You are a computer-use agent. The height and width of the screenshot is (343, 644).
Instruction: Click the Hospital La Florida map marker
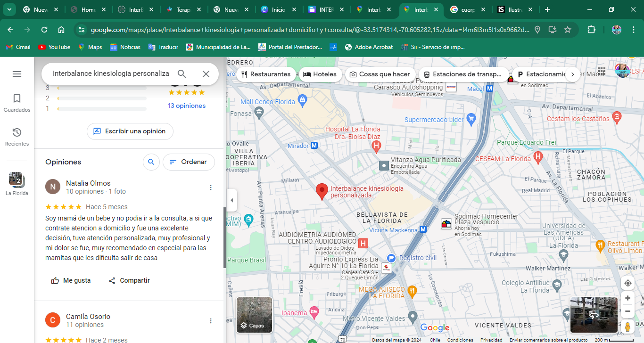[x=376, y=147]
